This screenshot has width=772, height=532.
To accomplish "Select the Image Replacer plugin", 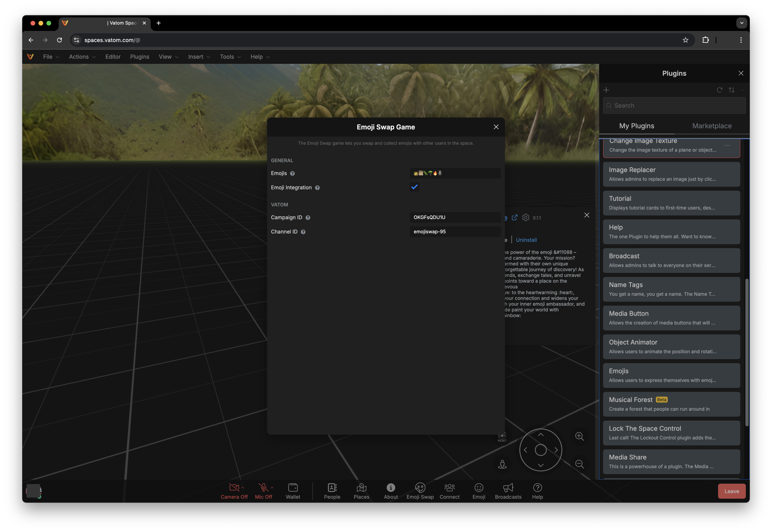I will [x=671, y=174].
